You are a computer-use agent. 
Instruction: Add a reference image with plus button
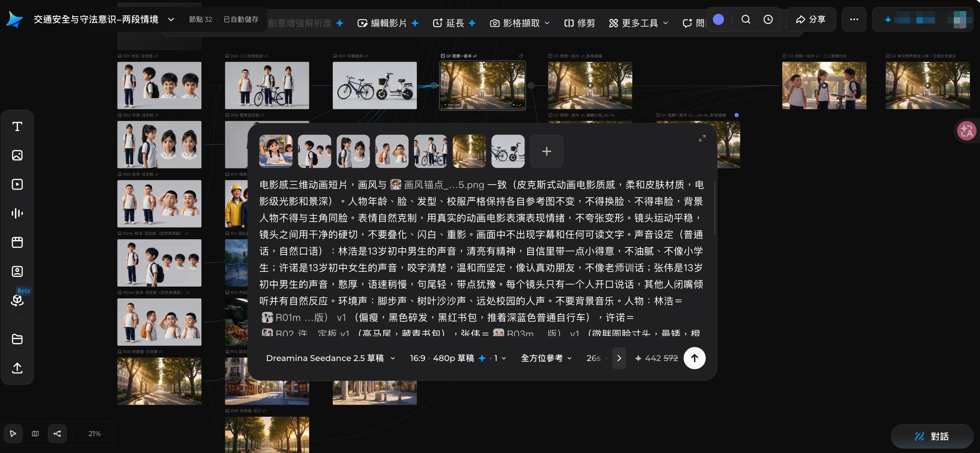click(546, 151)
